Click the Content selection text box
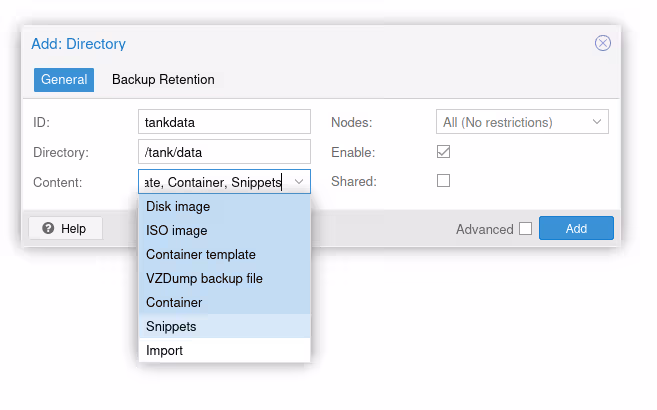657x410 pixels. (x=213, y=182)
